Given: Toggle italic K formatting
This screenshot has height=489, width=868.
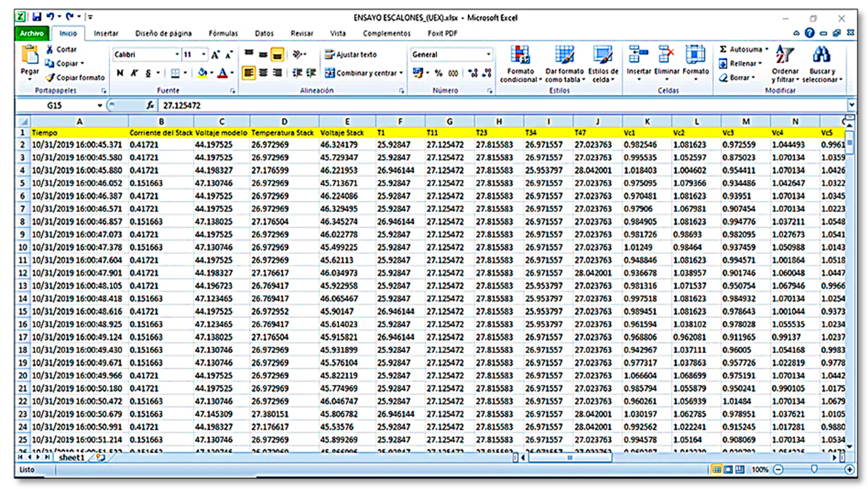Looking at the screenshot, I should coord(134,73).
